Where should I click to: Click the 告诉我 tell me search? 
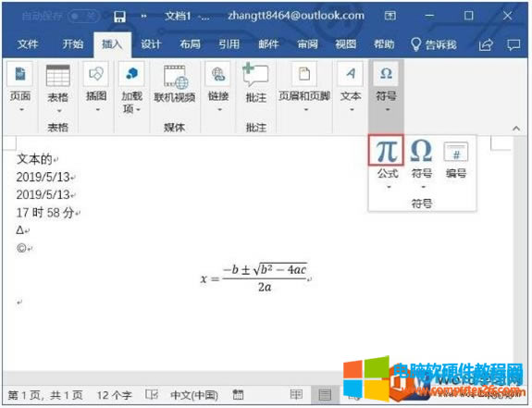tap(434, 44)
